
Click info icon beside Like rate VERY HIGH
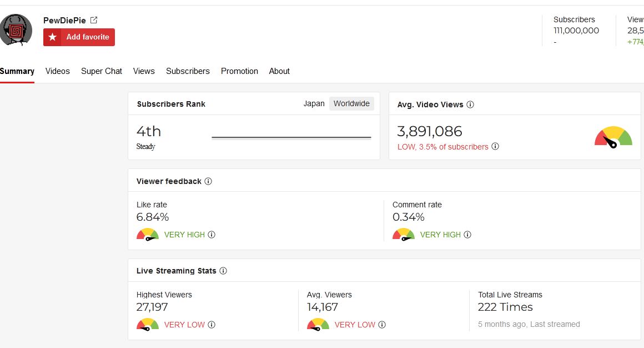pyautogui.click(x=212, y=235)
